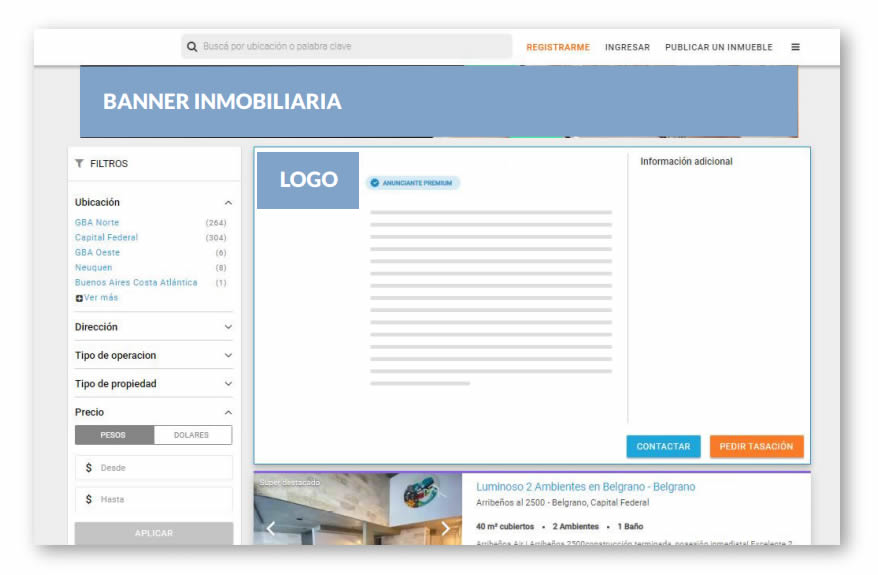Click the Hasta price input
Viewport: 878px width, 575px height.
pos(154,499)
